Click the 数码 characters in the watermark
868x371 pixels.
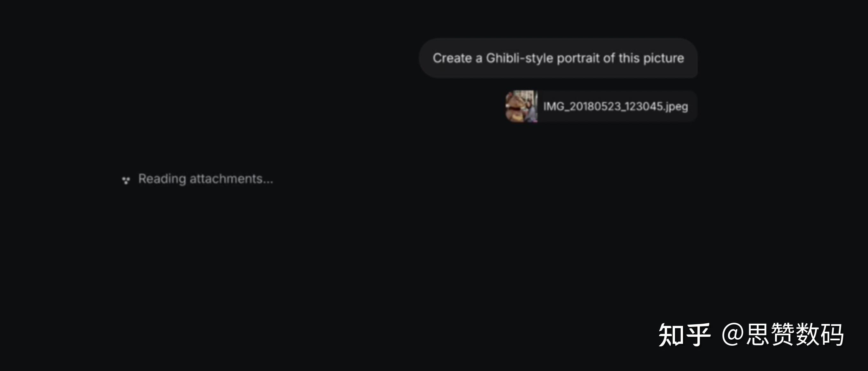pos(819,334)
